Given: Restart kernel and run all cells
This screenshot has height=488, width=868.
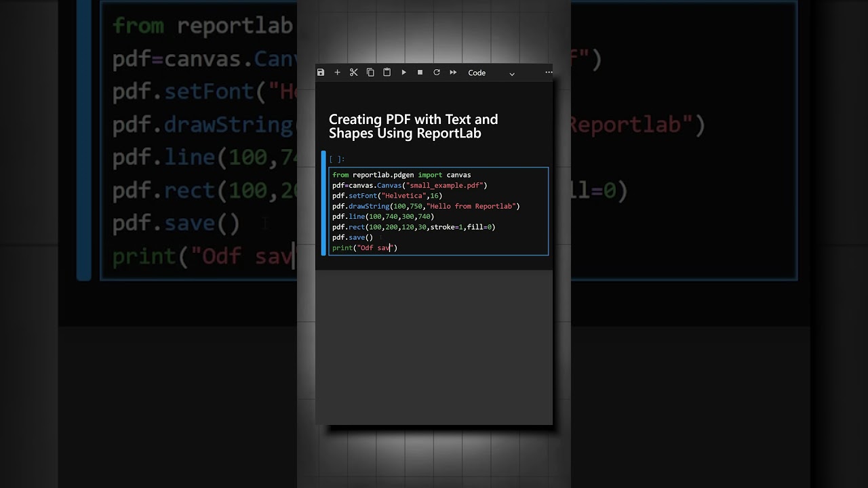Looking at the screenshot, I should (453, 73).
